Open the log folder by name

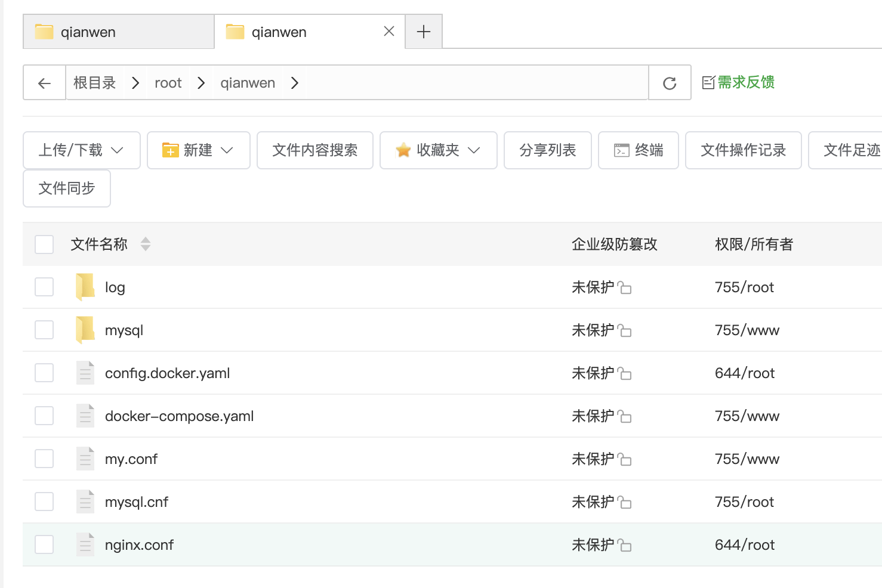(x=115, y=287)
